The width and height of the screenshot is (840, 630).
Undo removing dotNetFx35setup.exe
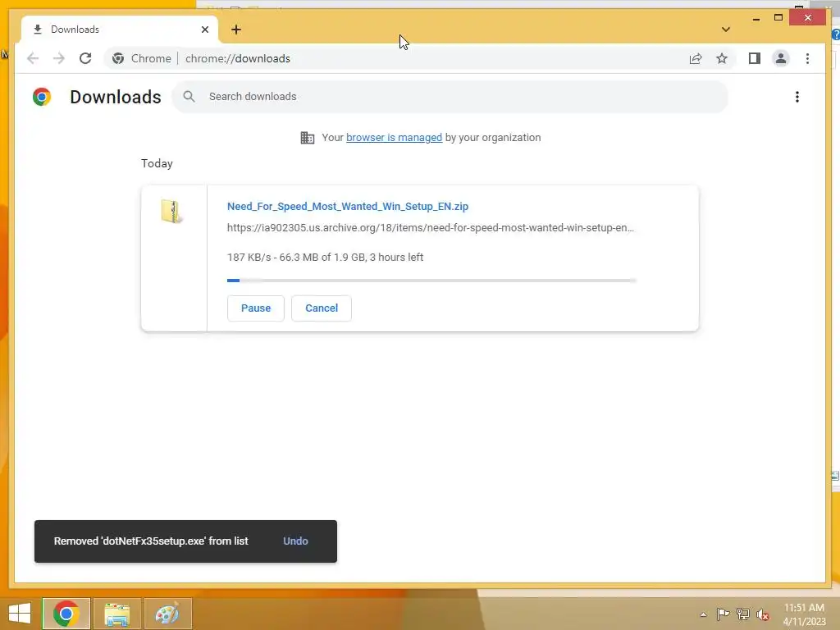click(295, 541)
